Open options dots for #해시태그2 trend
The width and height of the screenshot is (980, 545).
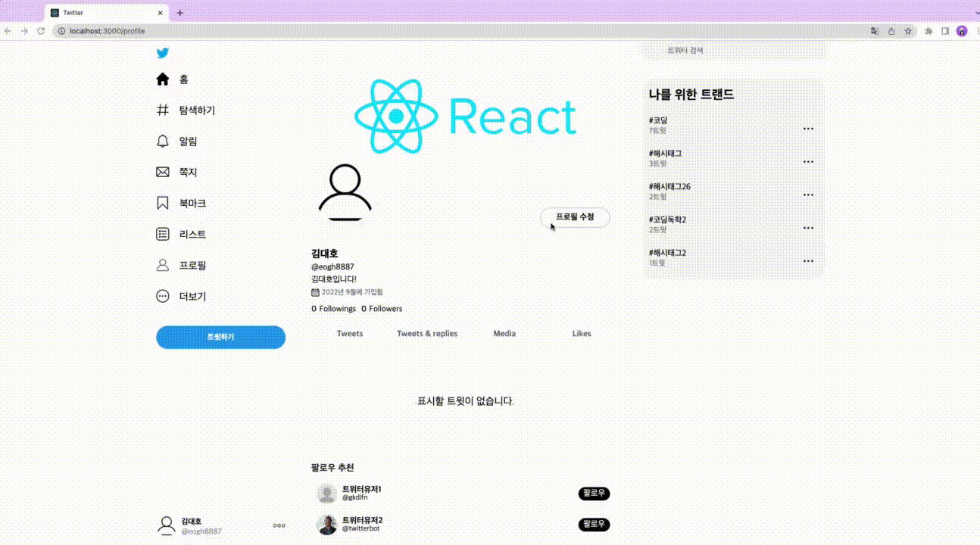tap(808, 261)
